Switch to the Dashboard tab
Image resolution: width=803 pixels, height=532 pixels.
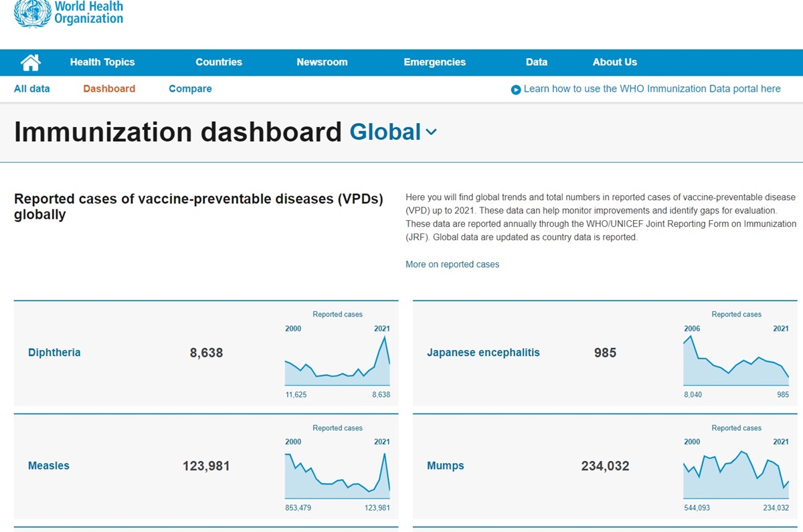pos(108,88)
